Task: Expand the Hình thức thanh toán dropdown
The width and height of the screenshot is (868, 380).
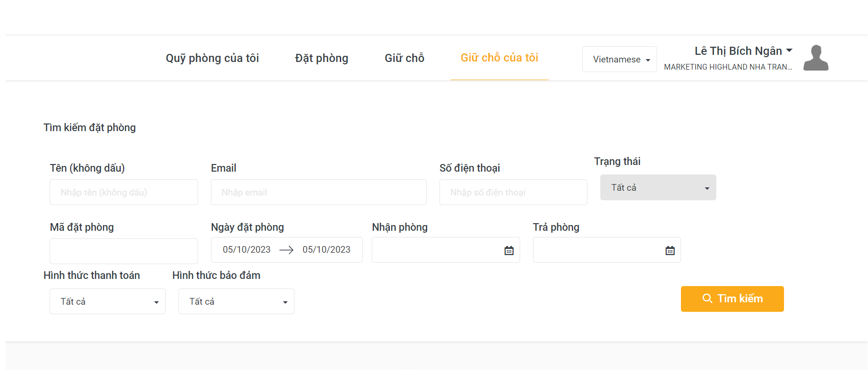Action: 107,301
